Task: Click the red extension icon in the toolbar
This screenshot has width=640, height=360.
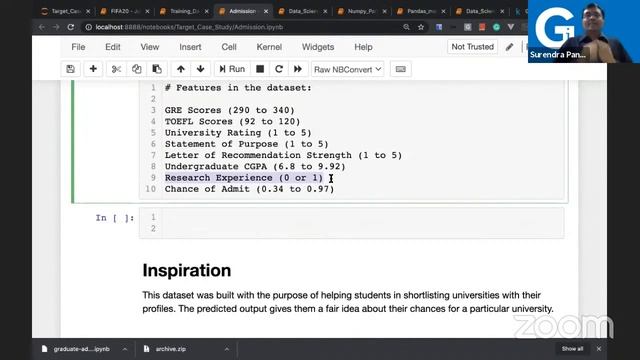Action: coord(482,27)
